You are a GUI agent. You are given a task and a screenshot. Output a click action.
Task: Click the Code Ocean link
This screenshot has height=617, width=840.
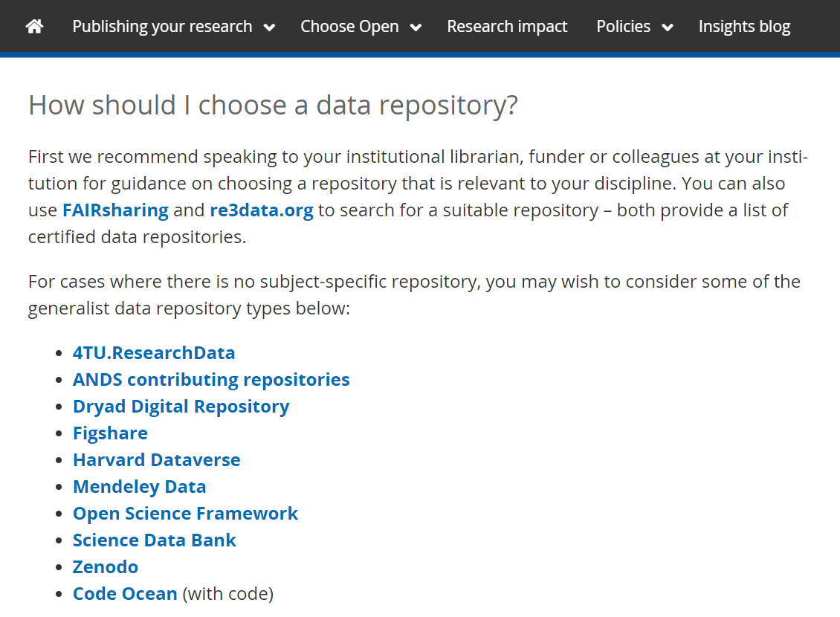(125, 594)
